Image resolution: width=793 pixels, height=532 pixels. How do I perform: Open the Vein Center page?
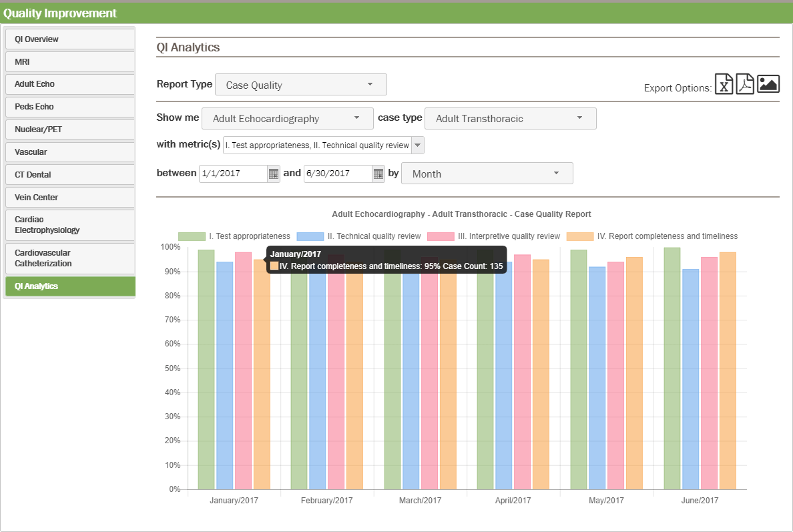[x=69, y=197]
